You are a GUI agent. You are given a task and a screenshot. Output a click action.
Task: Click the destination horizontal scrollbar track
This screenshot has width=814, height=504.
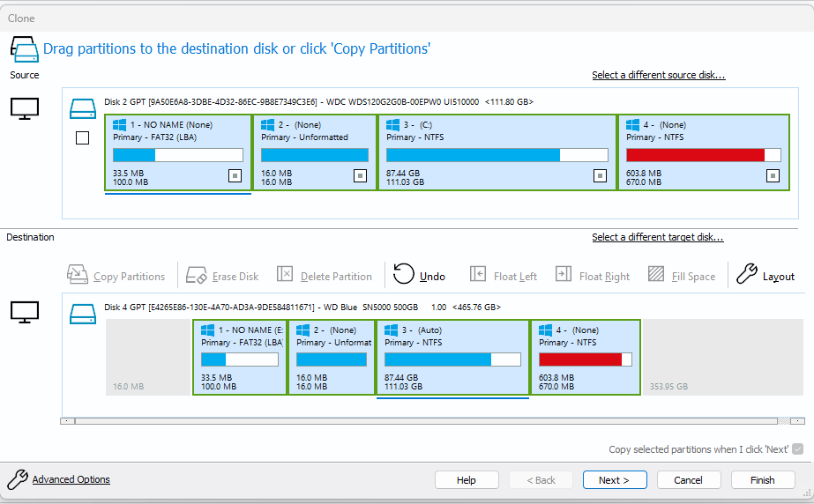click(423, 421)
